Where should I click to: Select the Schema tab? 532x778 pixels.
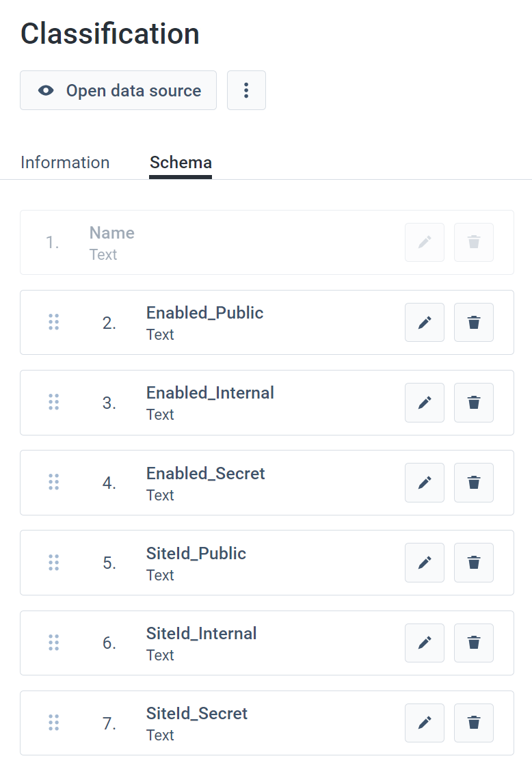point(181,163)
